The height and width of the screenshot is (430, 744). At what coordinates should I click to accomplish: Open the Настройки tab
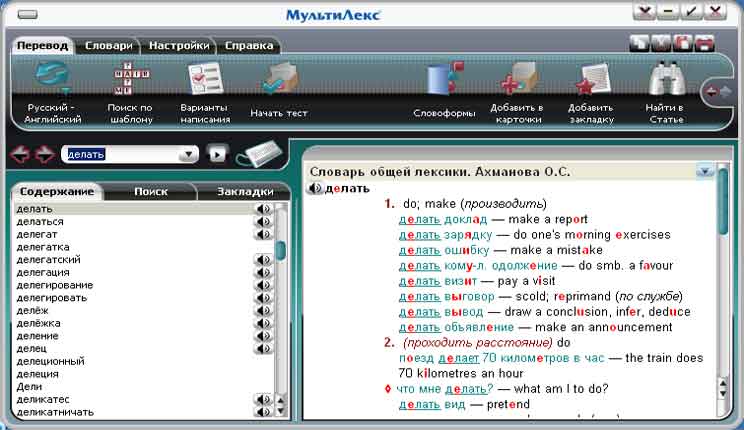[x=179, y=46]
